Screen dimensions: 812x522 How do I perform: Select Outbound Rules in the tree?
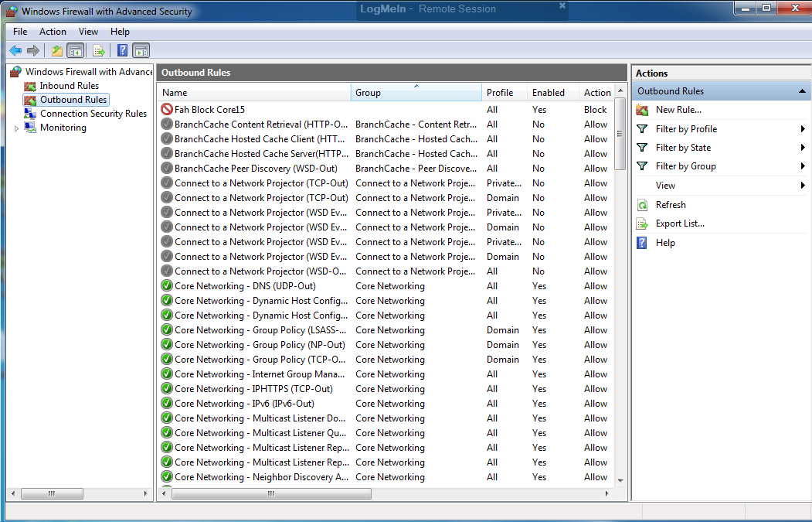click(x=73, y=100)
